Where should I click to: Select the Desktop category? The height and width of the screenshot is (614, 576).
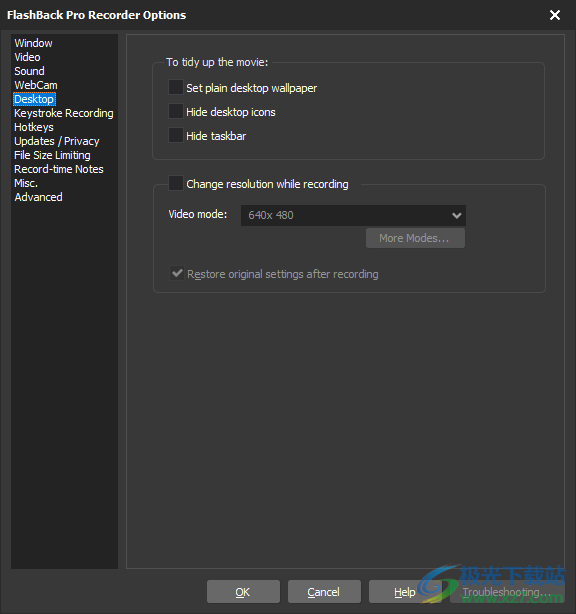(34, 99)
